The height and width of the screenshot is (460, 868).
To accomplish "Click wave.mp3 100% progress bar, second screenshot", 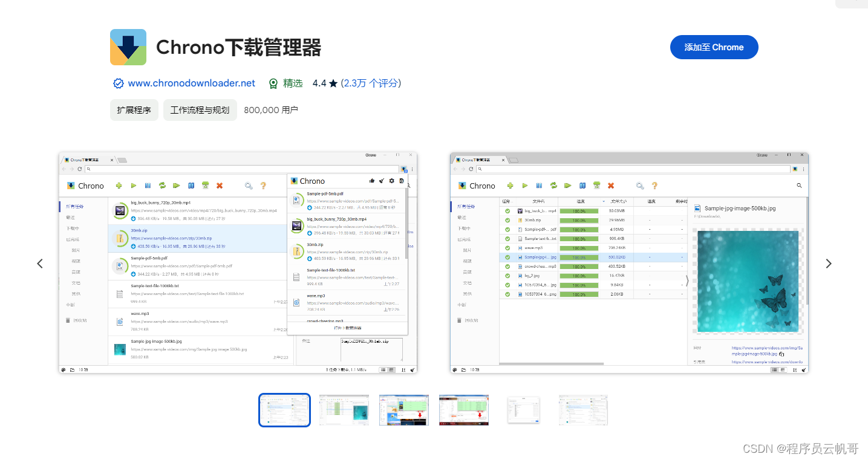I will 579,248.
